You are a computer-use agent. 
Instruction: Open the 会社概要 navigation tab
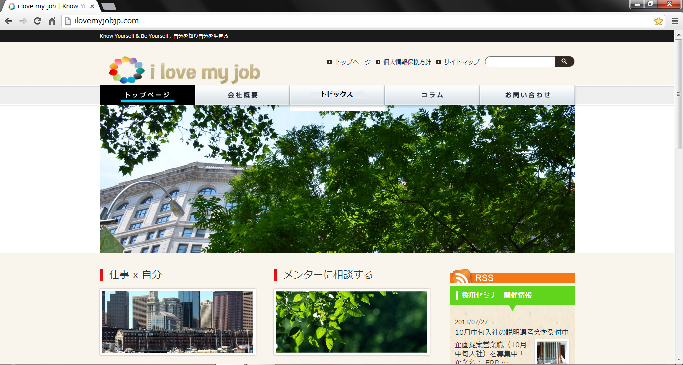pos(243,95)
